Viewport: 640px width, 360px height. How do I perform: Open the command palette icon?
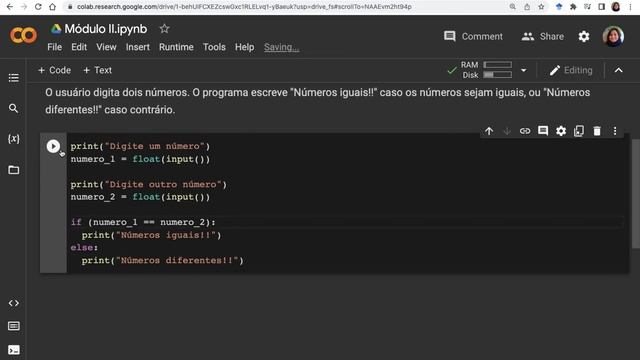pos(13,326)
